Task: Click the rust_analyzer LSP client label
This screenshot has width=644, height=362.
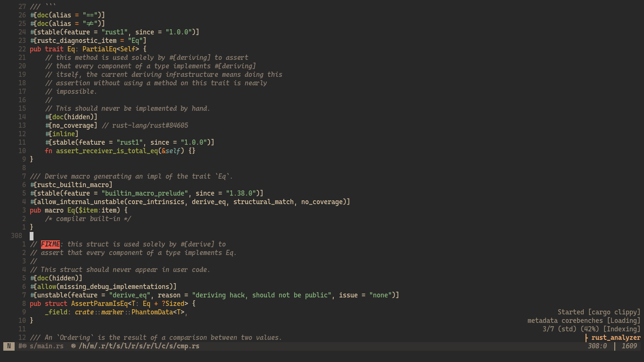Action: point(616,337)
